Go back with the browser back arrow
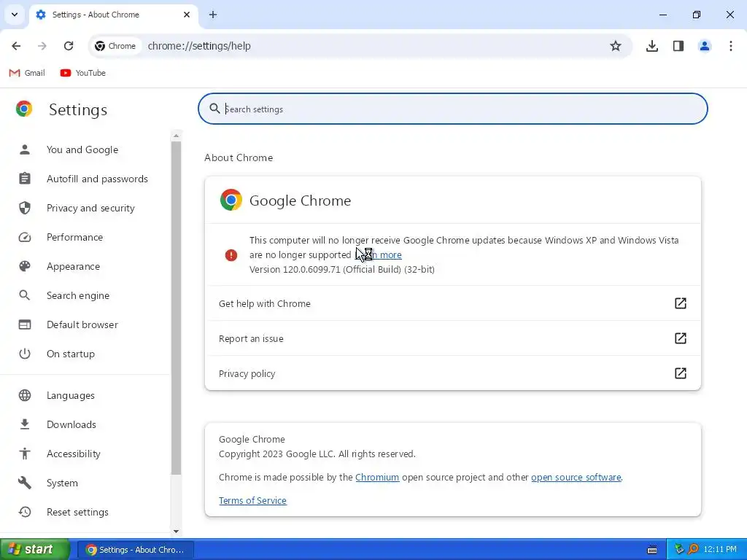The image size is (747, 560). [x=16, y=46]
